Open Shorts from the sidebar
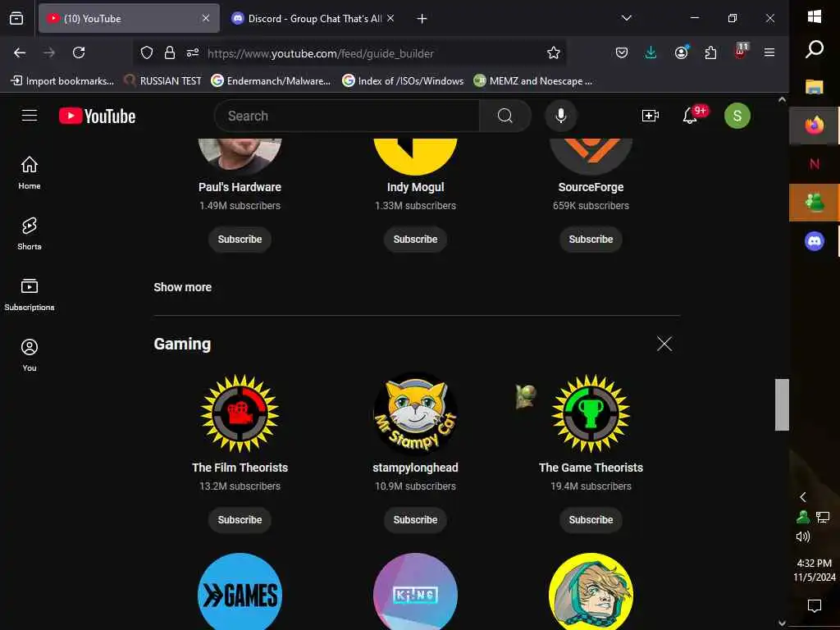Image resolution: width=840 pixels, height=630 pixels. click(x=30, y=234)
